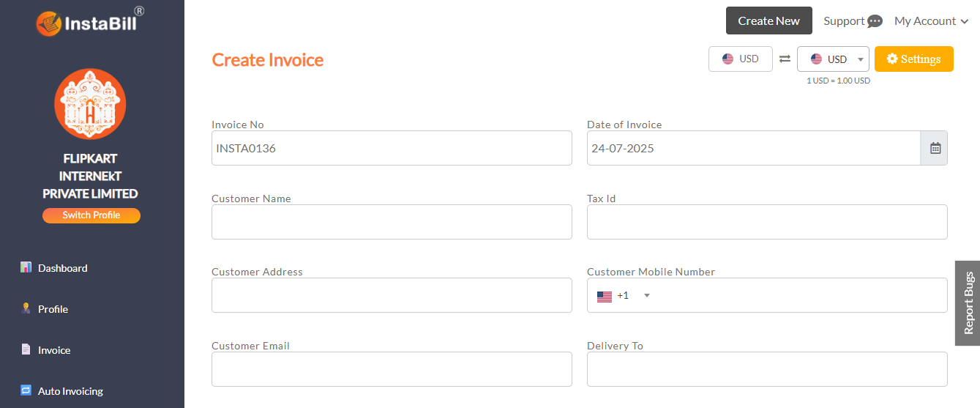Open the +1 country code dropdown
This screenshot has height=408, width=980.
[x=624, y=296]
